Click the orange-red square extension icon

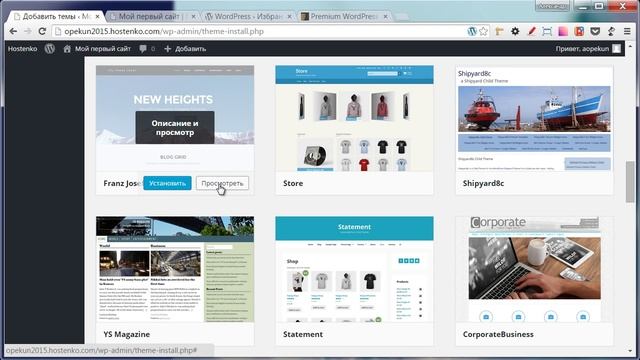[x=579, y=31]
